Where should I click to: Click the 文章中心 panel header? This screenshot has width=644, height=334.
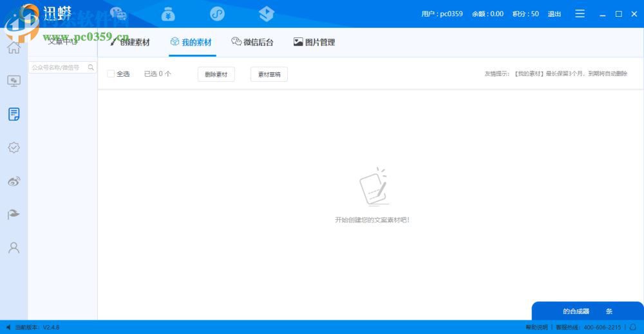click(62, 41)
